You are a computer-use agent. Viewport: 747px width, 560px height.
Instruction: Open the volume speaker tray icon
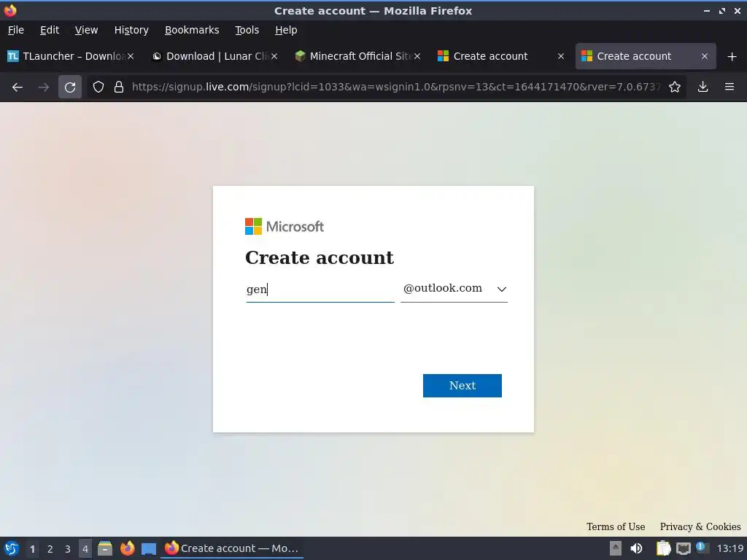pyautogui.click(x=636, y=548)
